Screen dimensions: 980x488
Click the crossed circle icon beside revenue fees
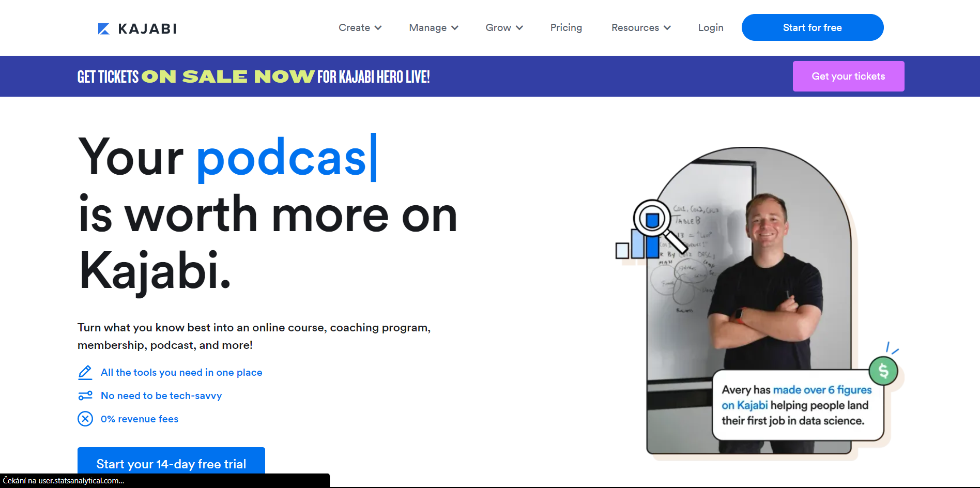pos(85,419)
